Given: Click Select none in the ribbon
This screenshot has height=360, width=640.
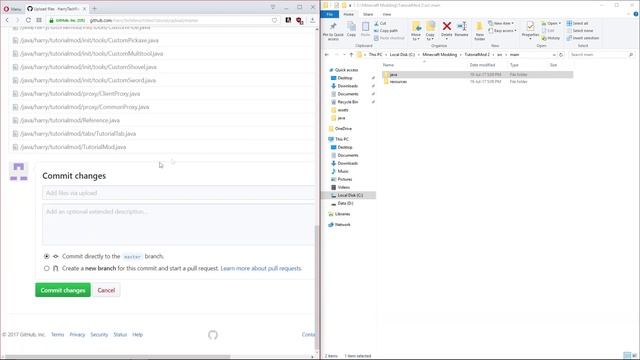Looking at the screenshot, I should (x=580, y=31).
